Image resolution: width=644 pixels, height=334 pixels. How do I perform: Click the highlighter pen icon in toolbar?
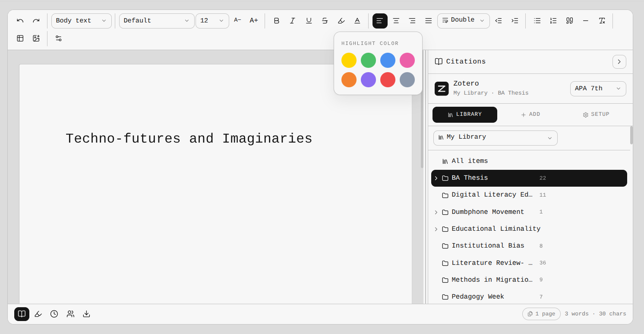pyautogui.click(x=341, y=21)
